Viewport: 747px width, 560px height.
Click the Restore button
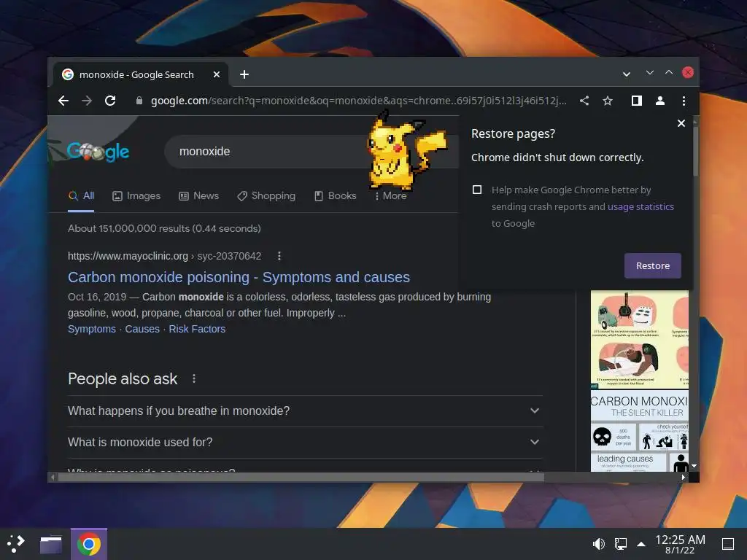click(x=653, y=265)
